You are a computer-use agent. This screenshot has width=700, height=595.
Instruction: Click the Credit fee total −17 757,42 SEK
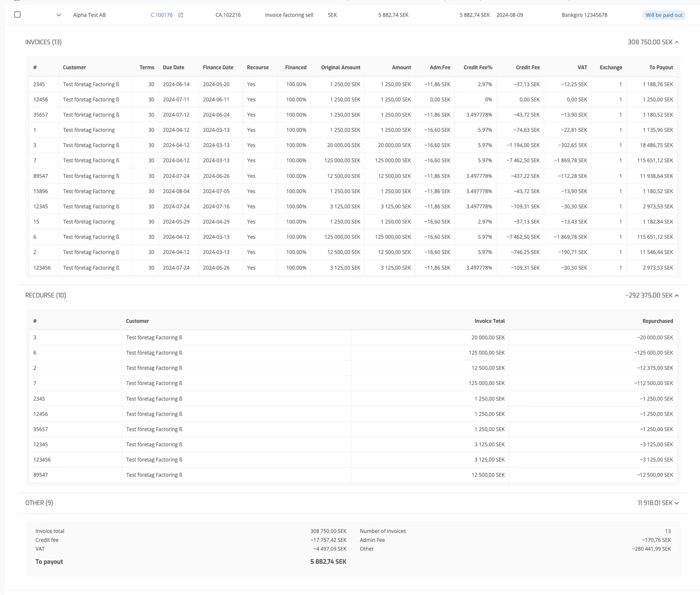pos(329,540)
